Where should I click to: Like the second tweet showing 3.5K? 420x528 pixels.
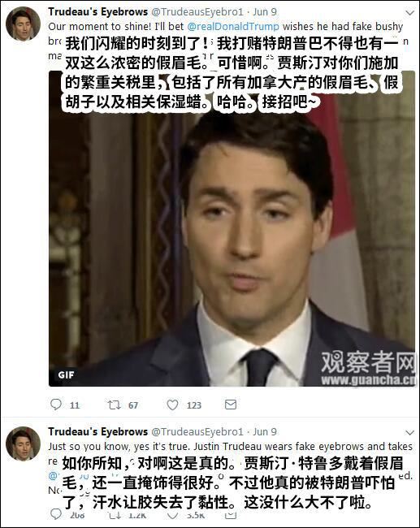coord(173,515)
